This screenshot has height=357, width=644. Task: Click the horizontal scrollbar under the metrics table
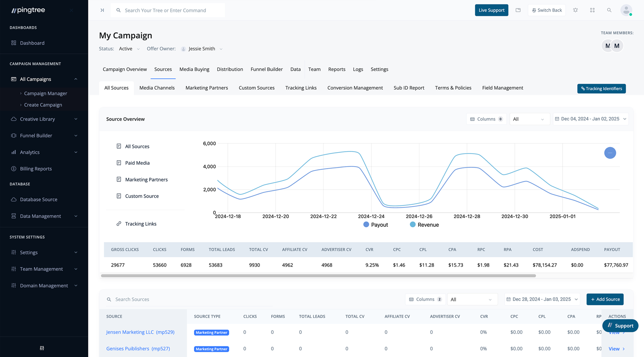click(318, 275)
